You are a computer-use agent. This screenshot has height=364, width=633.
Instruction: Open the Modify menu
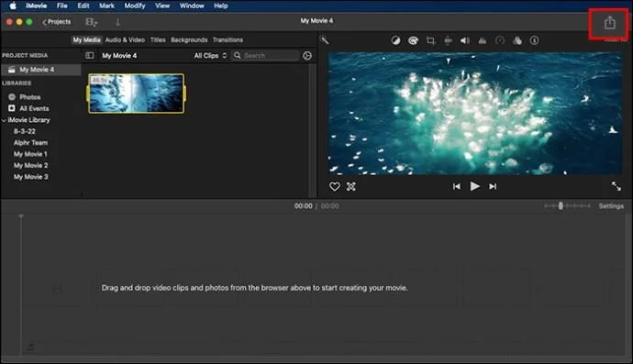point(135,6)
